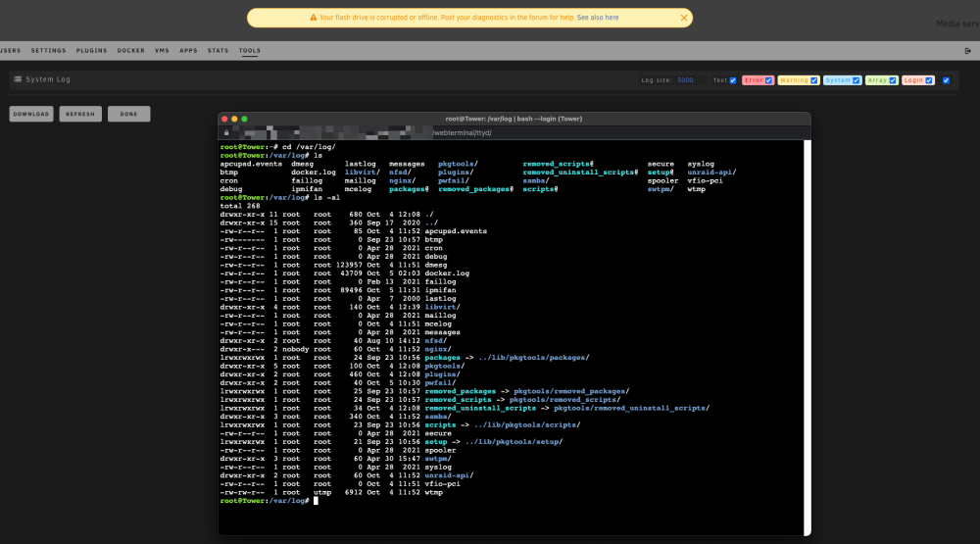Image resolution: width=980 pixels, height=544 pixels.
Task: Download the system log
Action: click(31, 114)
